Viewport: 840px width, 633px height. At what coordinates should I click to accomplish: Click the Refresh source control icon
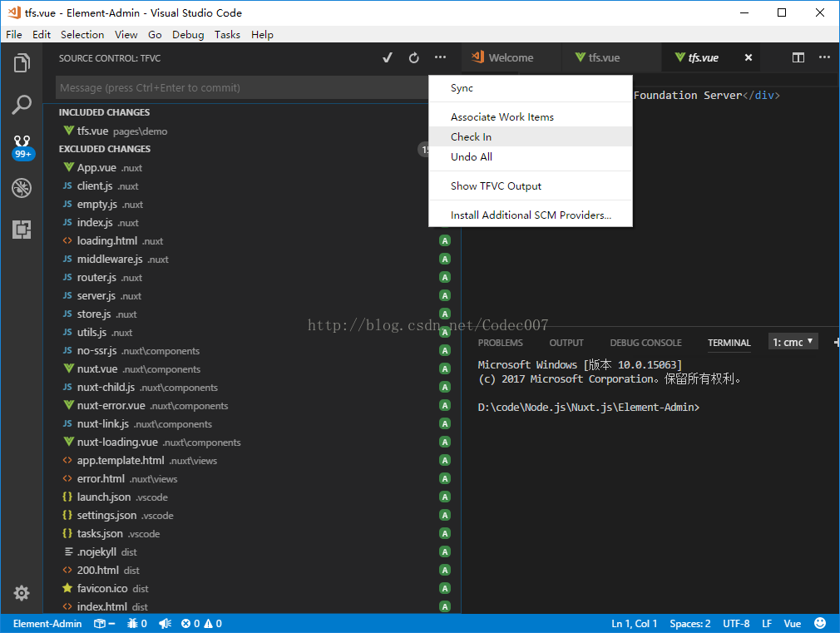[413, 58]
